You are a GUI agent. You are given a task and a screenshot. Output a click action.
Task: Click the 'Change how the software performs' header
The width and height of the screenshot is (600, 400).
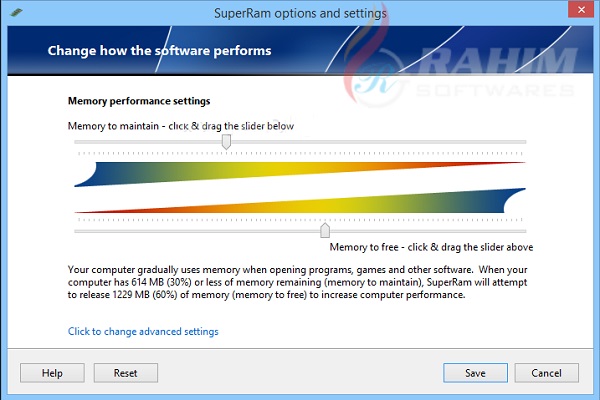[159, 50]
